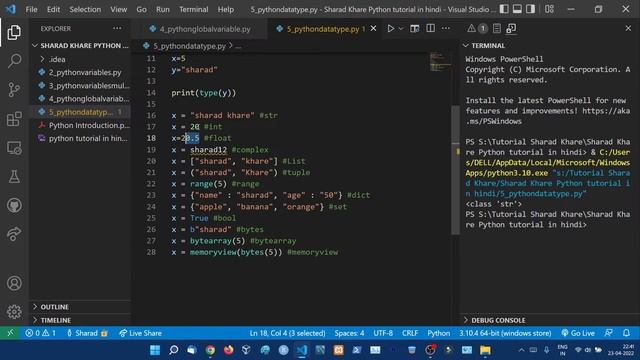Image resolution: width=640 pixels, height=360 pixels.
Task: Change encoding via UTF-8
Action: 383,333
